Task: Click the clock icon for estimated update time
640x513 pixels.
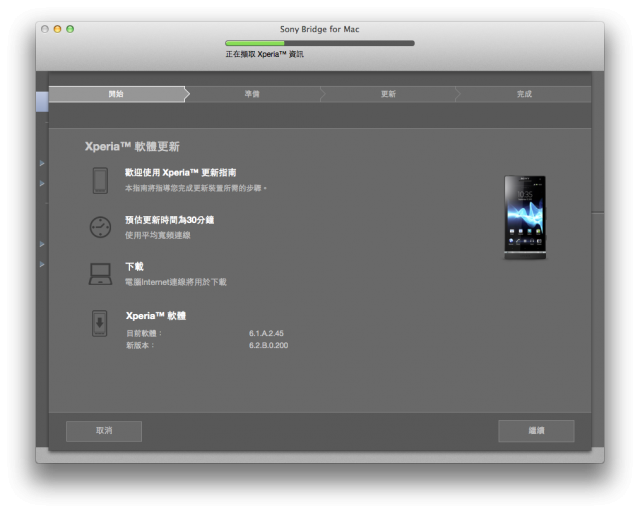Action: point(100,227)
